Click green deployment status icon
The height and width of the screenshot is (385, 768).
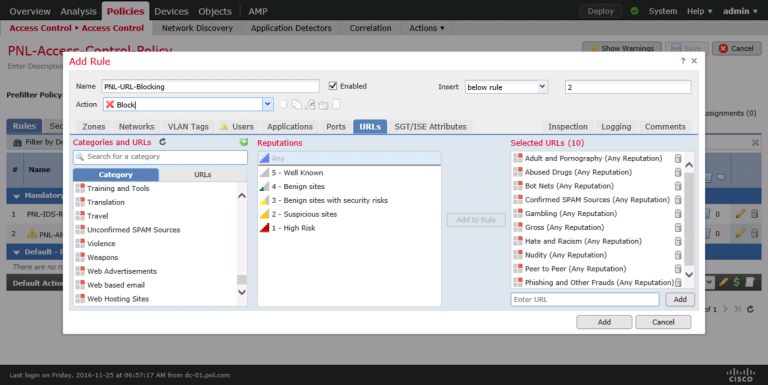coord(634,11)
